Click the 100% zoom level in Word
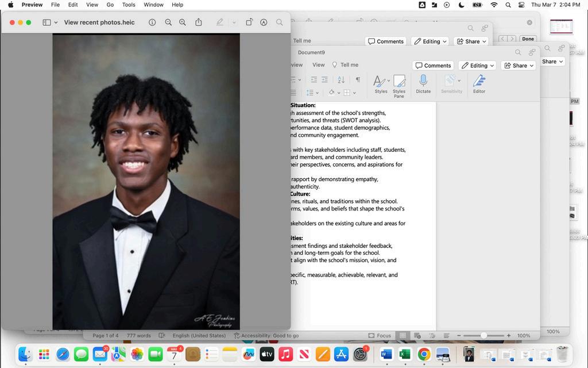Image resolution: width=588 pixels, height=368 pixels. pyautogui.click(x=524, y=335)
